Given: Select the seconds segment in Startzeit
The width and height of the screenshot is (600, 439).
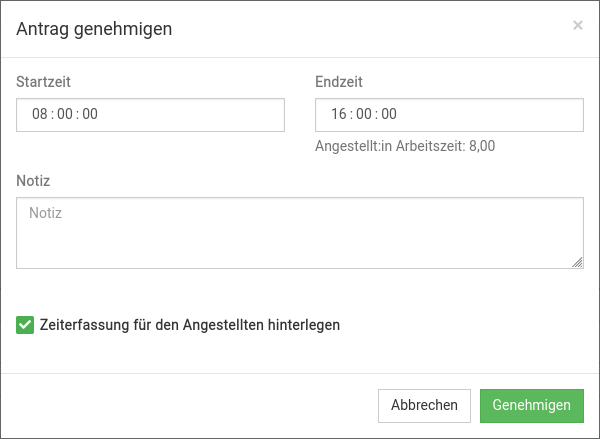Looking at the screenshot, I should [90, 114].
